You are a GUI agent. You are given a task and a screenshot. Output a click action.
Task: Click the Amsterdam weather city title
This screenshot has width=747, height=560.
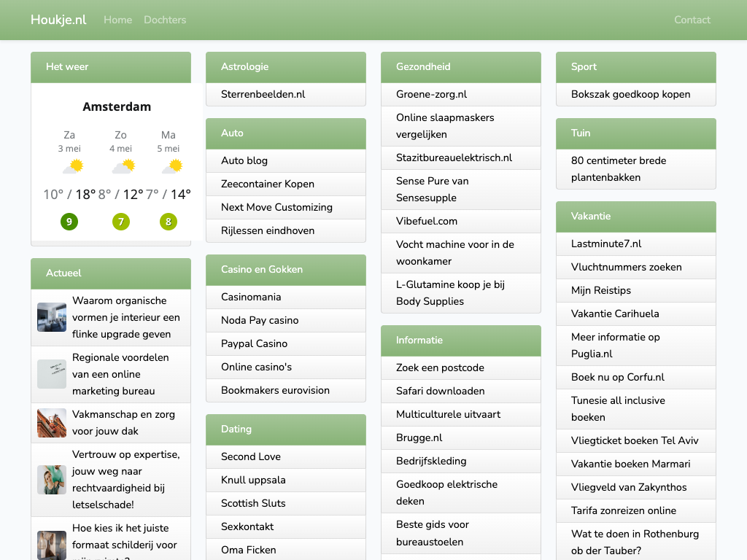[117, 106]
